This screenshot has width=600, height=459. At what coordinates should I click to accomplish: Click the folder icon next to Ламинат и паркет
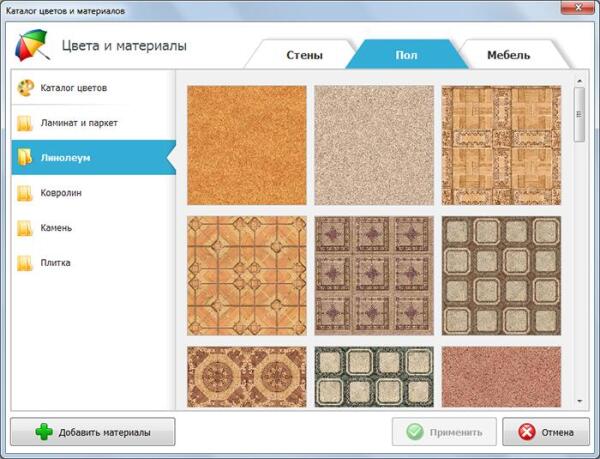point(26,123)
